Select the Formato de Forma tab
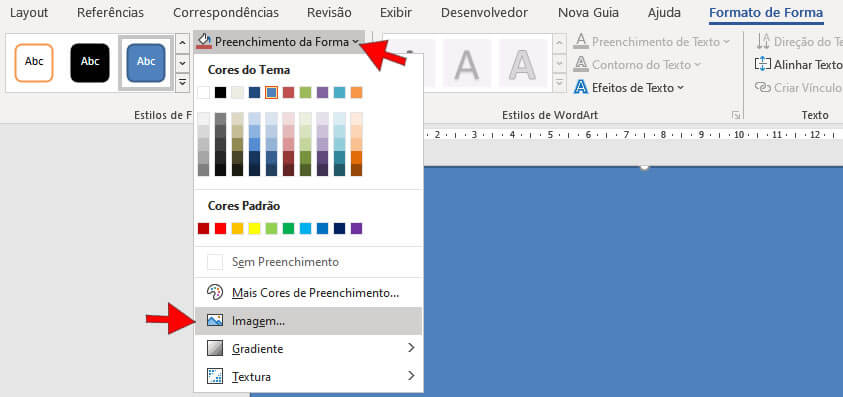 click(x=766, y=13)
